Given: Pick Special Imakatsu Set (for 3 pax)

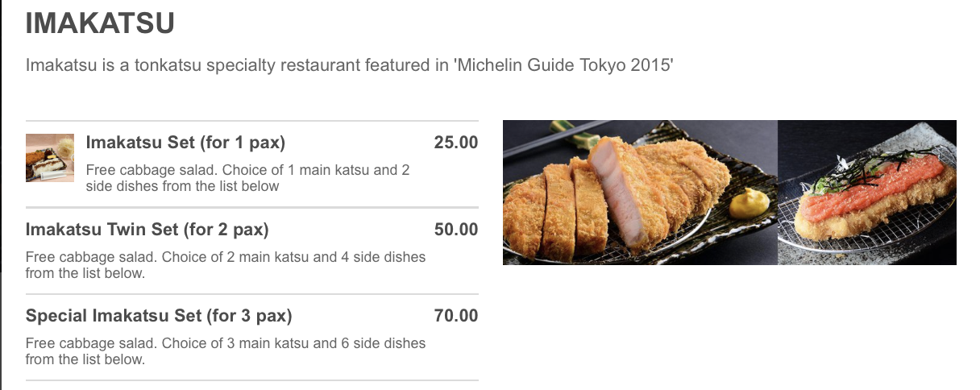Looking at the screenshot, I should tap(159, 316).
